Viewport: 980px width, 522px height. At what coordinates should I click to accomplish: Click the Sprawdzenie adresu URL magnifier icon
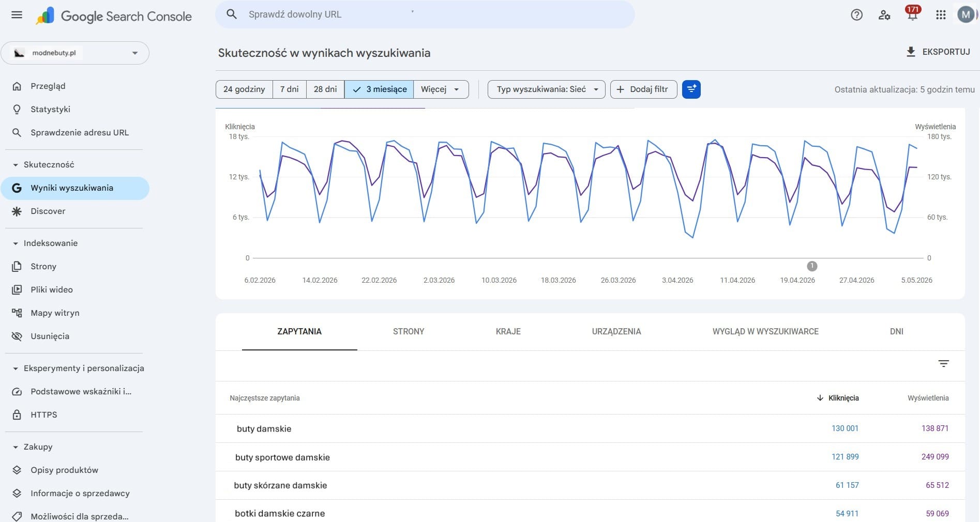tap(17, 133)
